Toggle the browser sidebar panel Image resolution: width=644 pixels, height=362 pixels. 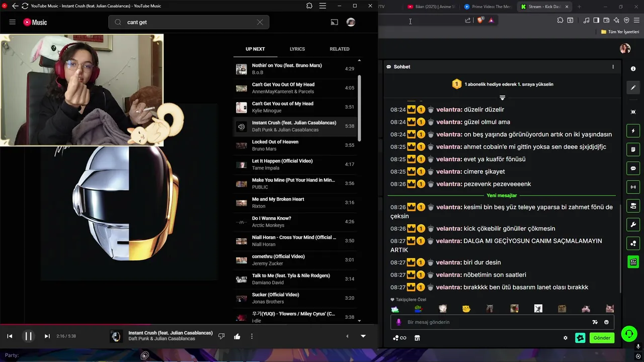tap(596, 20)
